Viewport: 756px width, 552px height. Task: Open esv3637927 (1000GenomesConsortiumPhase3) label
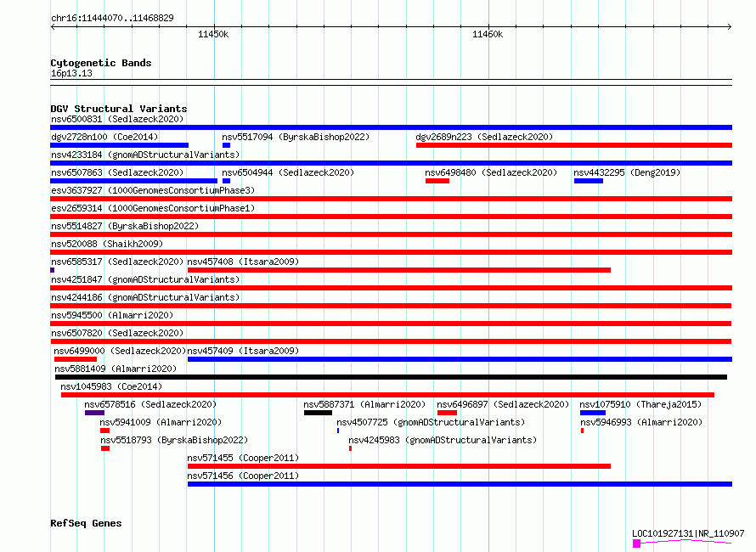pos(153,190)
